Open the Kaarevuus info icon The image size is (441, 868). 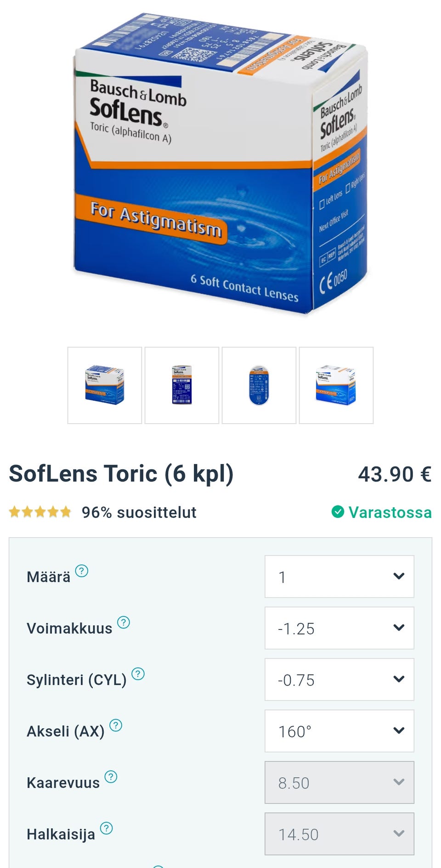click(x=111, y=777)
